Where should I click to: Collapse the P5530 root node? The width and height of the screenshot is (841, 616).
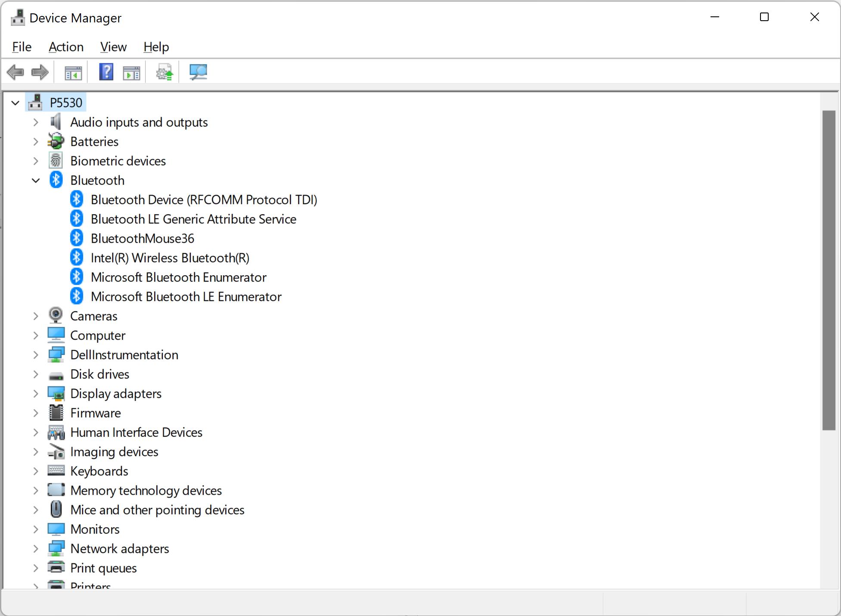(16, 103)
